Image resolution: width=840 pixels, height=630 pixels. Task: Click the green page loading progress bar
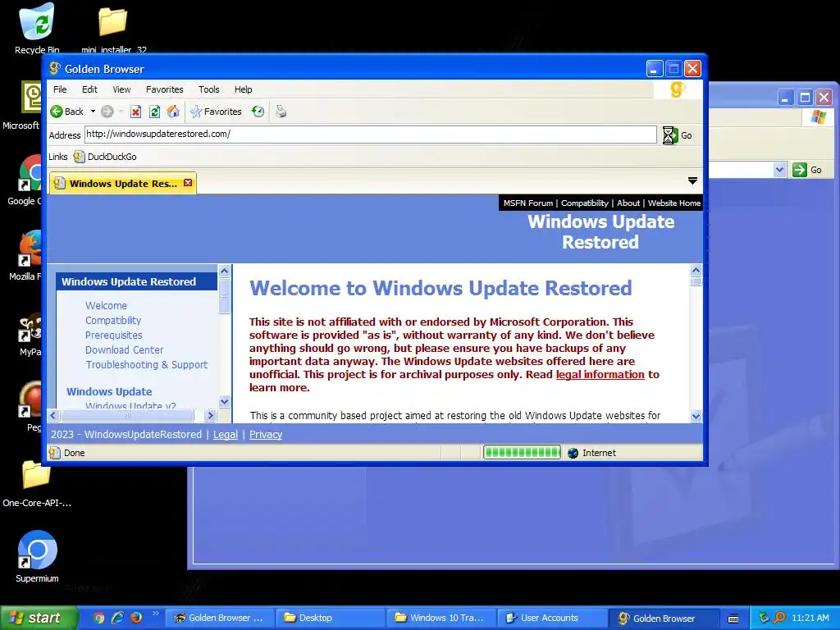coord(522,453)
